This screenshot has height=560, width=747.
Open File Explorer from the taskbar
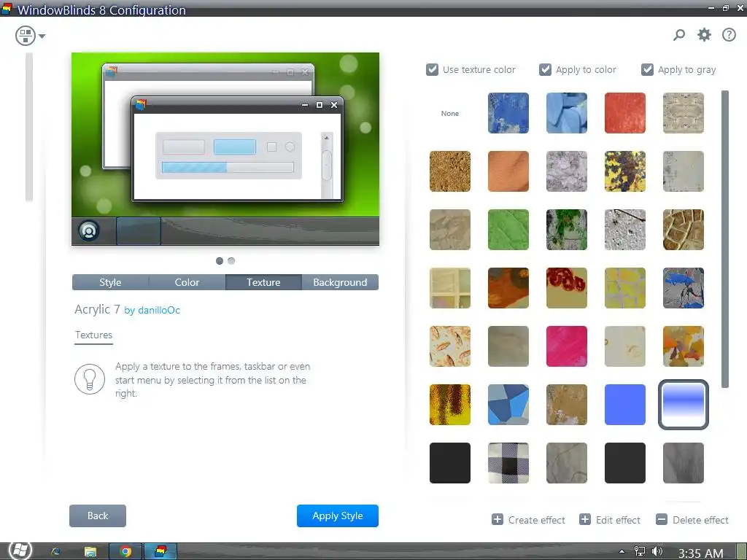point(90,551)
